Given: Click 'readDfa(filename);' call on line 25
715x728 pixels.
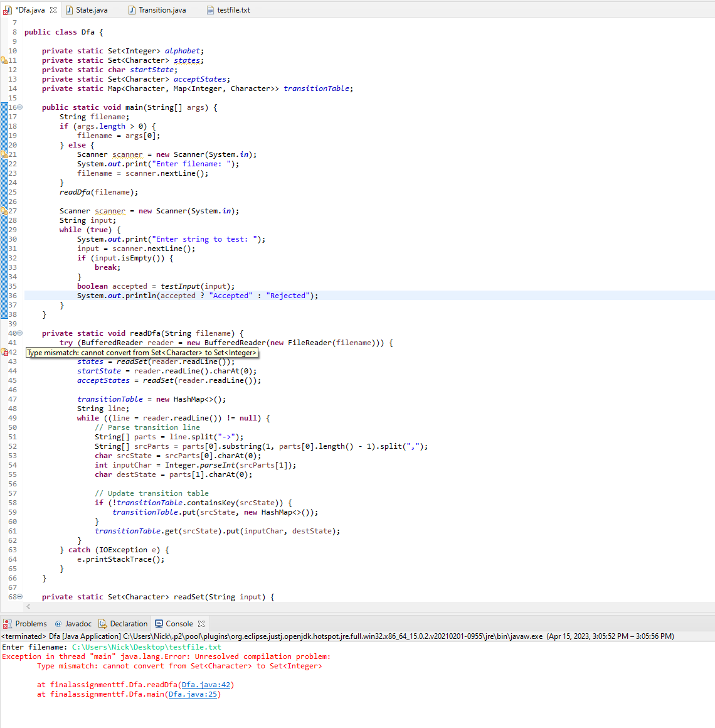Looking at the screenshot, I should point(99,192).
